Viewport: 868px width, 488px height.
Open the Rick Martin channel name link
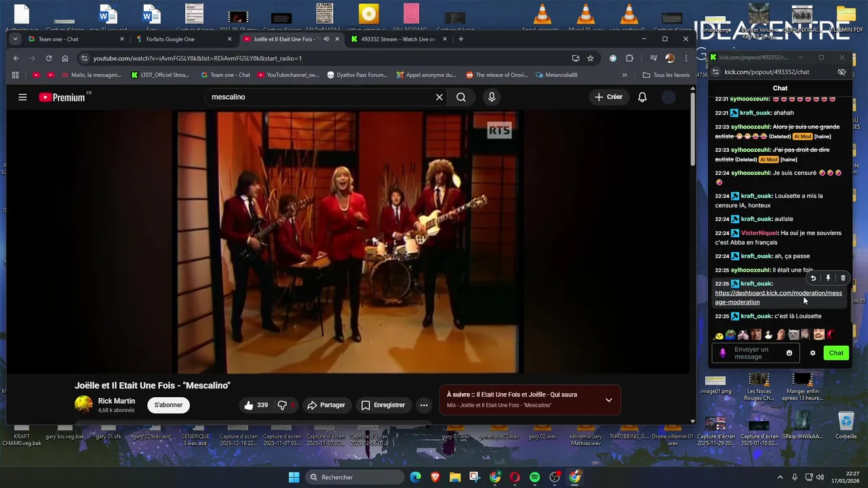(117, 401)
